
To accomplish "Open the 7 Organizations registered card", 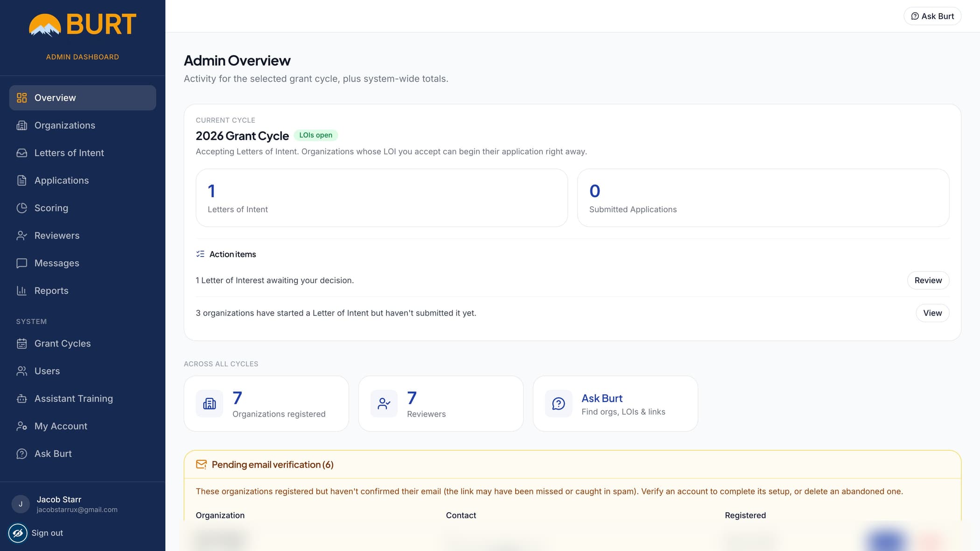I will click(x=266, y=404).
